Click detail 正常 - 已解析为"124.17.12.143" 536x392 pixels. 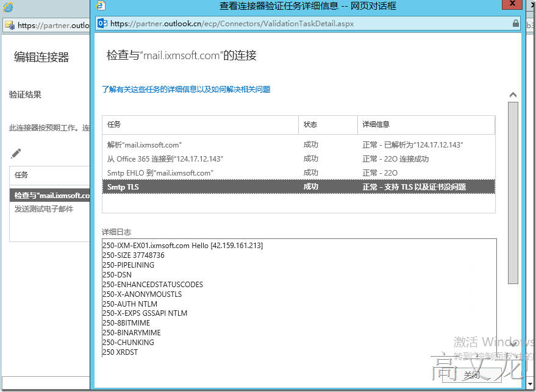[x=413, y=145]
